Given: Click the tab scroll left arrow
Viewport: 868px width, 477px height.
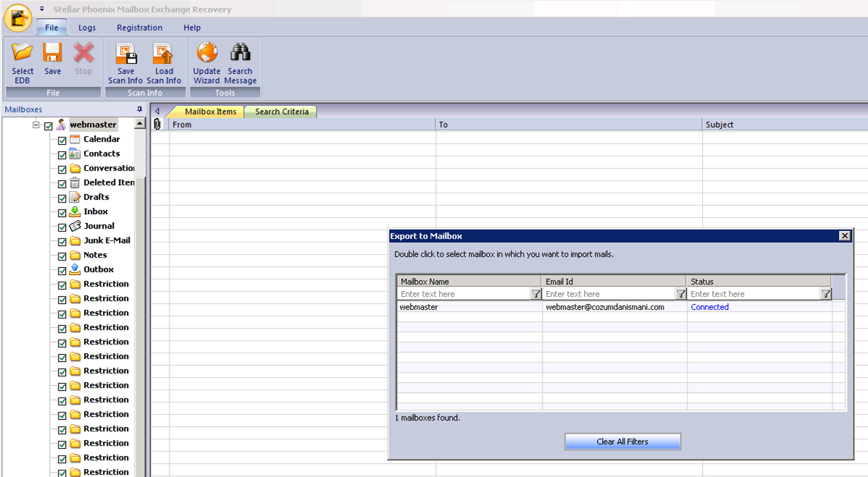Looking at the screenshot, I should (x=157, y=111).
